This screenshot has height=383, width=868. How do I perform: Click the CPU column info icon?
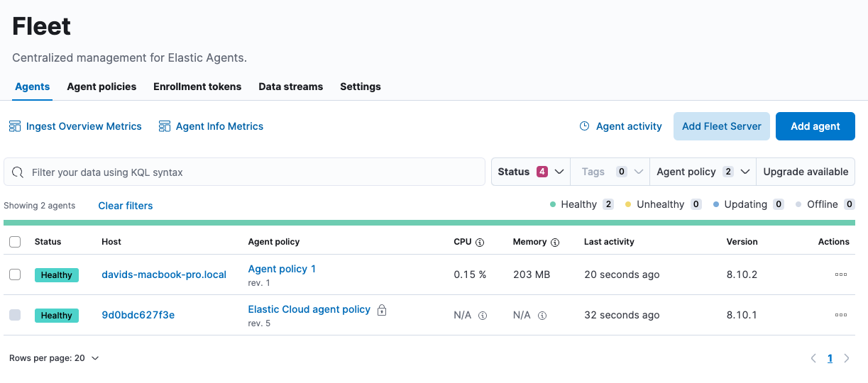point(480,242)
